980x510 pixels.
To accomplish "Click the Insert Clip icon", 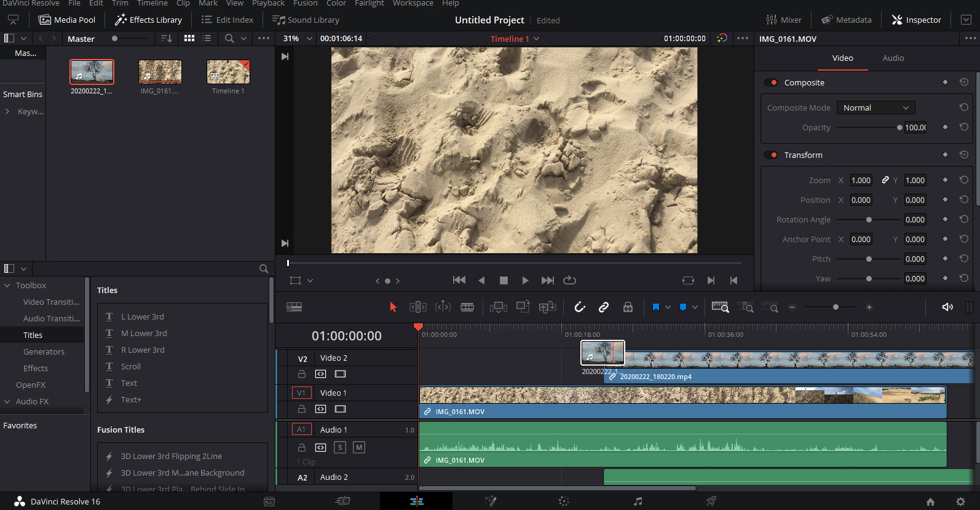I will pos(499,307).
